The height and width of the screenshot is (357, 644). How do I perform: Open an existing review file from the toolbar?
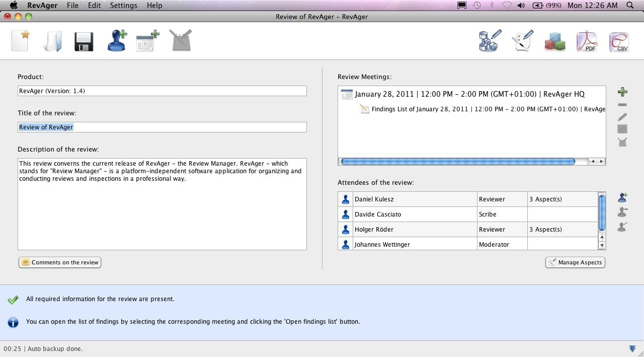click(x=52, y=41)
